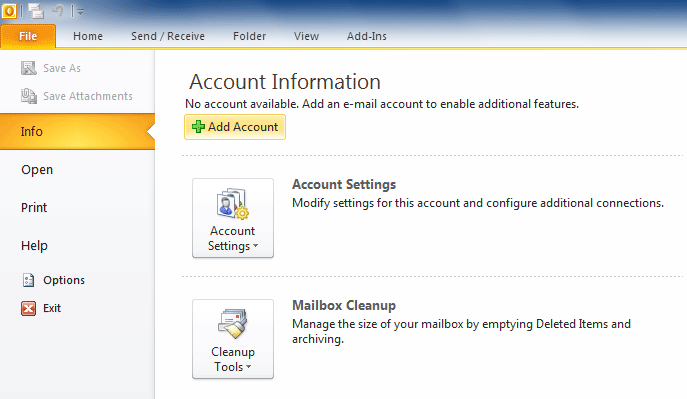Click the Options label in sidebar
Image resolution: width=687 pixels, height=399 pixels.
click(64, 280)
